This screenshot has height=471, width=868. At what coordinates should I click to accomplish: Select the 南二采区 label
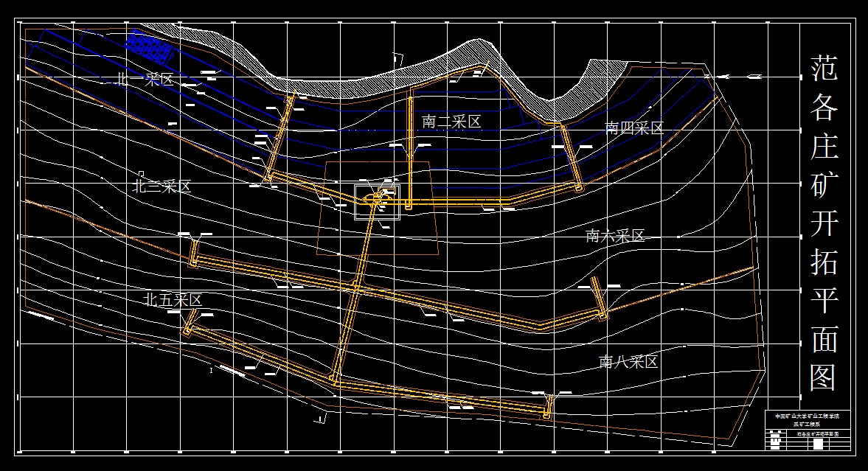click(x=452, y=122)
